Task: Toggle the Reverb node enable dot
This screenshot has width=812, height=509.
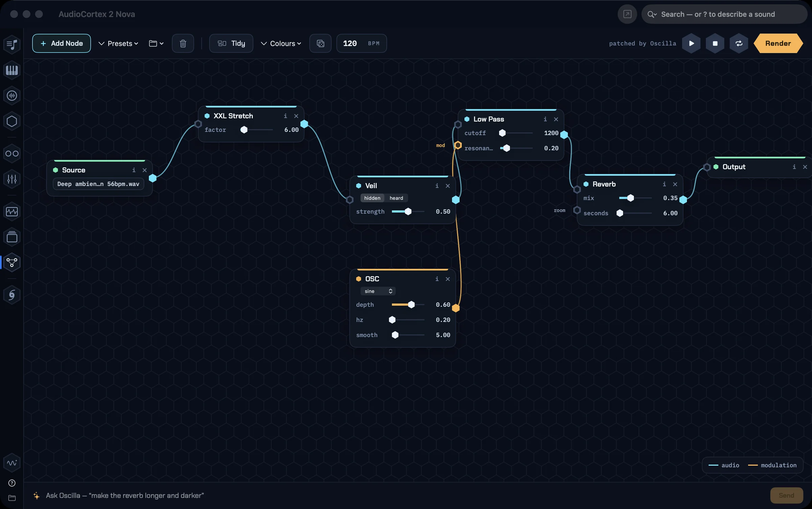Action: click(586, 184)
